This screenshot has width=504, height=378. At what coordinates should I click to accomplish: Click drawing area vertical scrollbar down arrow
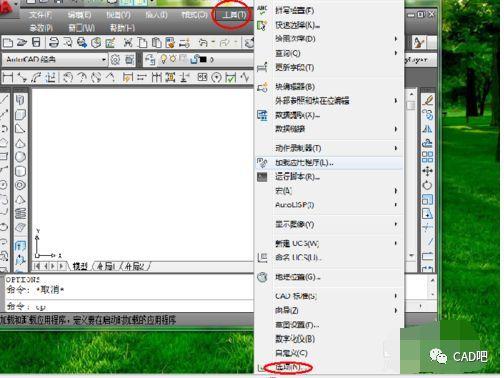coord(411,255)
